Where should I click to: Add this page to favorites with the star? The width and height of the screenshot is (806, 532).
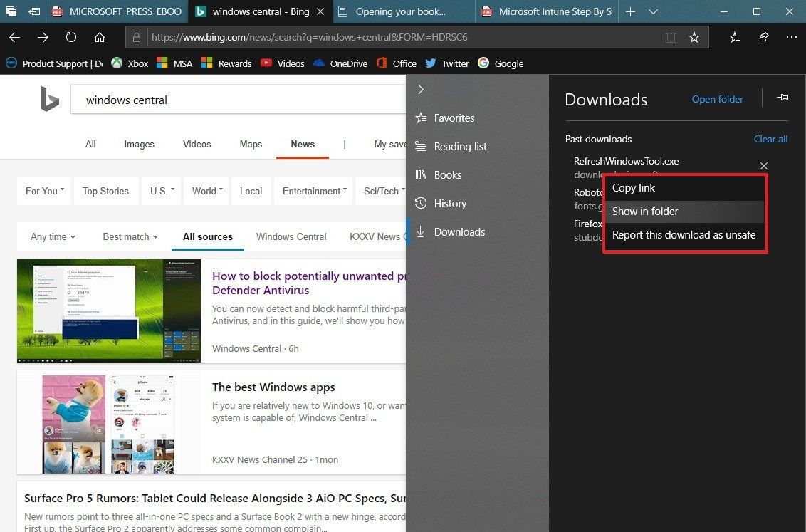(x=694, y=37)
